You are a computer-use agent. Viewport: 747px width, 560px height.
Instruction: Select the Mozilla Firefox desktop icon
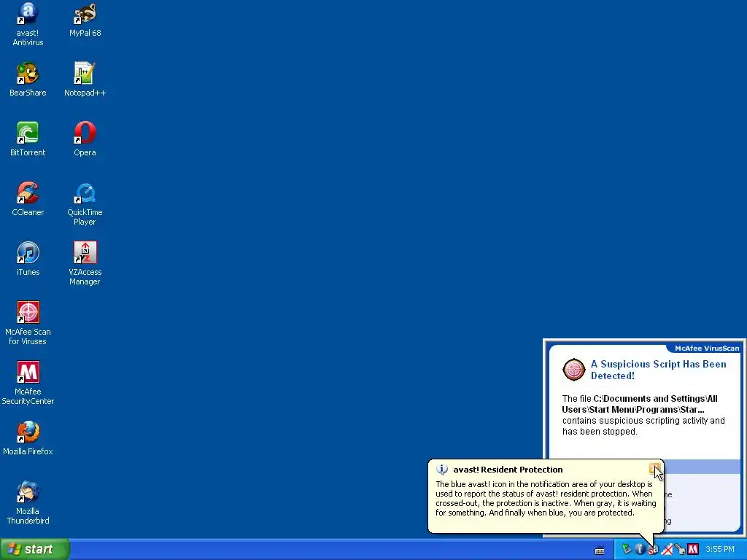(28, 438)
